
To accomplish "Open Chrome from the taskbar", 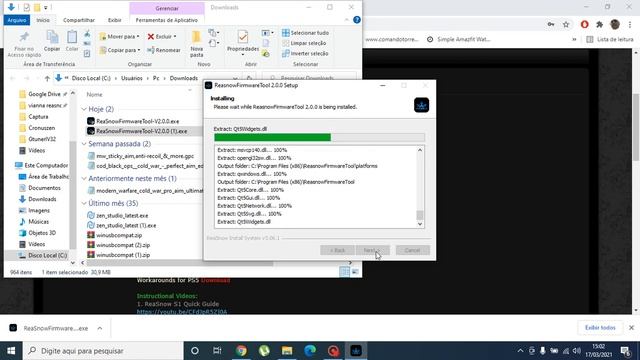I will tap(241, 351).
